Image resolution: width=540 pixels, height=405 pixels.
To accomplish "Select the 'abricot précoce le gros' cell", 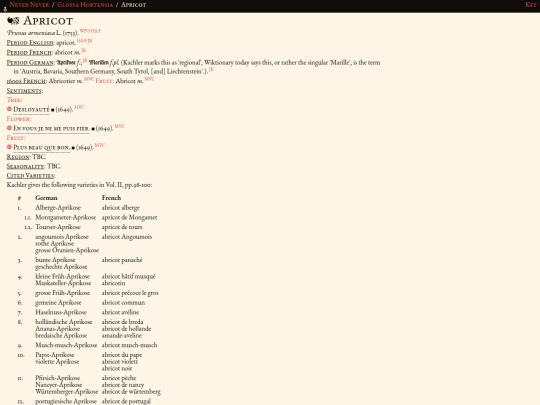I will [x=130, y=293].
